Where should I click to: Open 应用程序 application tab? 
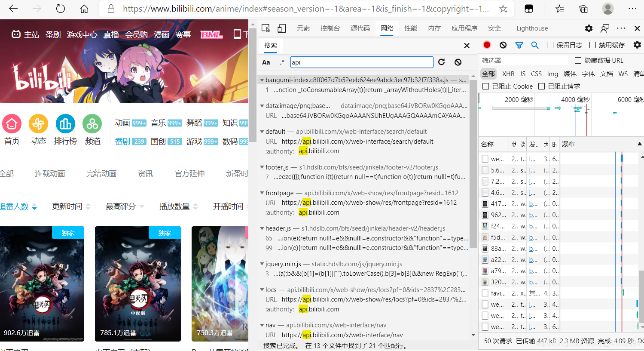(464, 28)
